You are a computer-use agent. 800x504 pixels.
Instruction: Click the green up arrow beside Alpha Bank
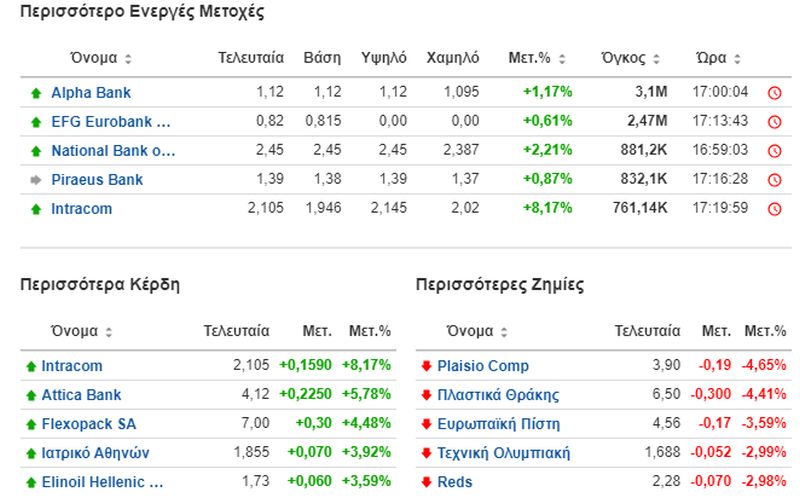(x=36, y=93)
